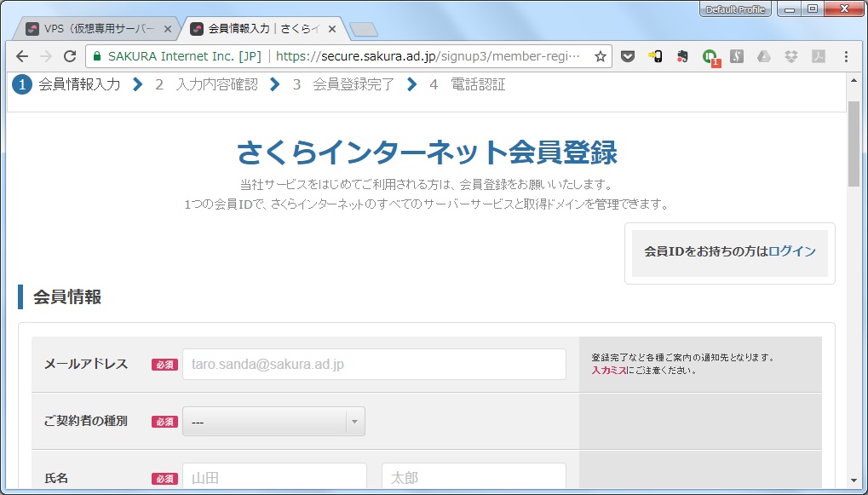Open the Evernote Web Clipper extension
This screenshot has width=868, height=495.
click(x=682, y=56)
